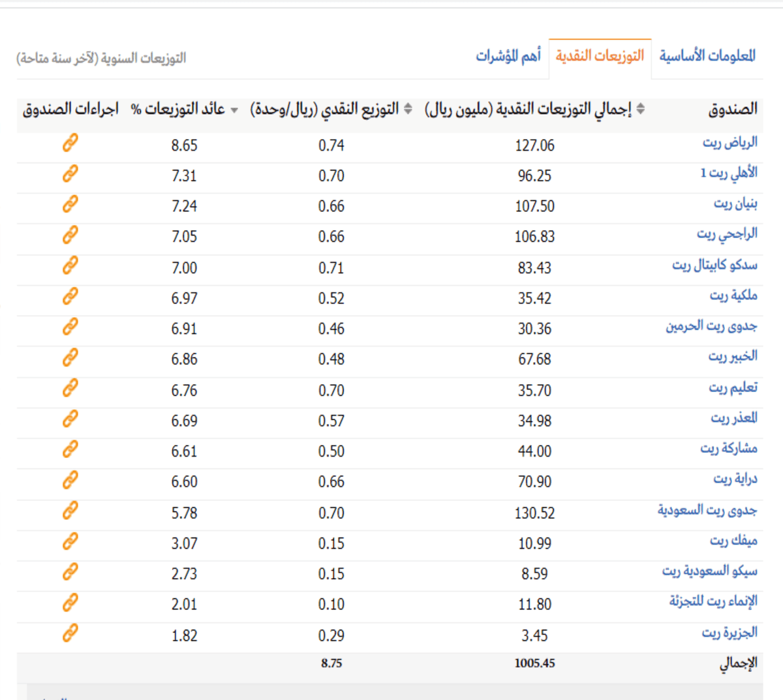Switch to أهم المؤشرات tab
783x700 pixels.
[x=508, y=56]
